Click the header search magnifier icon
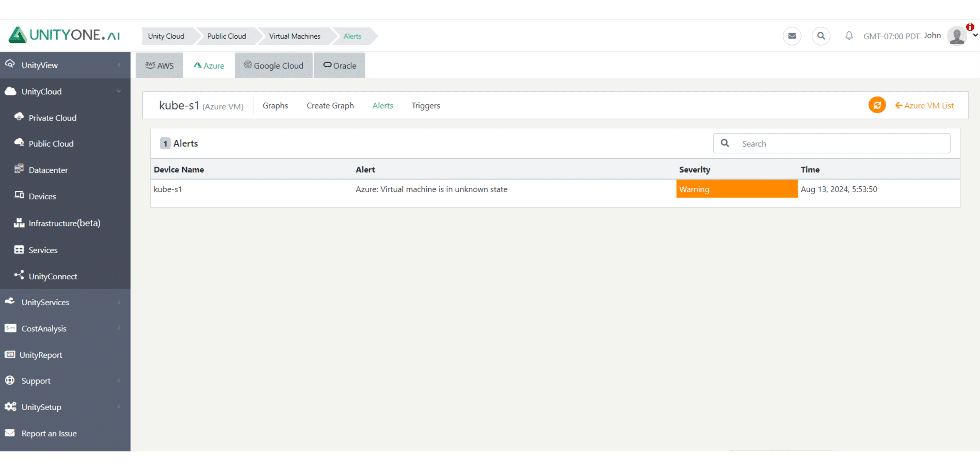980x471 pixels. coord(821,36)
